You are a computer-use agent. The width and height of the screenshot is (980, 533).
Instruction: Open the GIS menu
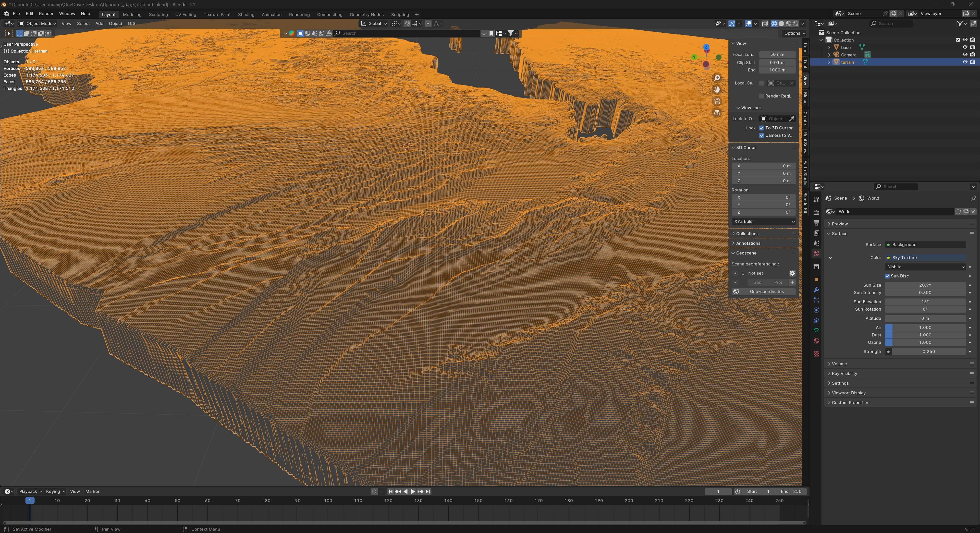131,23
